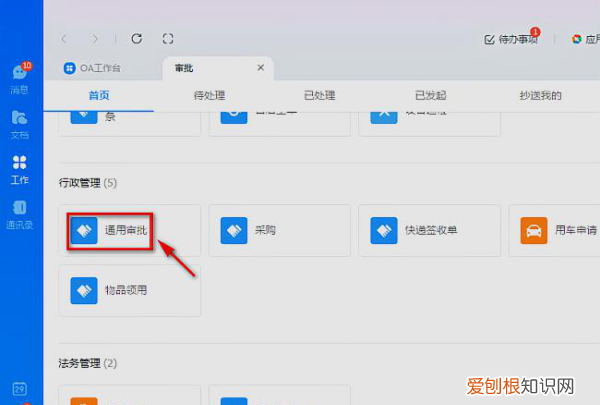
Task: Click the 采购 card icon
Action: (x=234, y=230)
